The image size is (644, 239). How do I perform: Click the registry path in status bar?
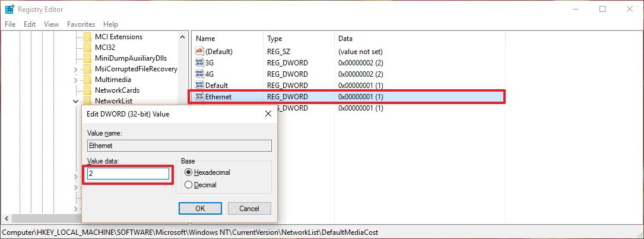click(x=190, y=232)
